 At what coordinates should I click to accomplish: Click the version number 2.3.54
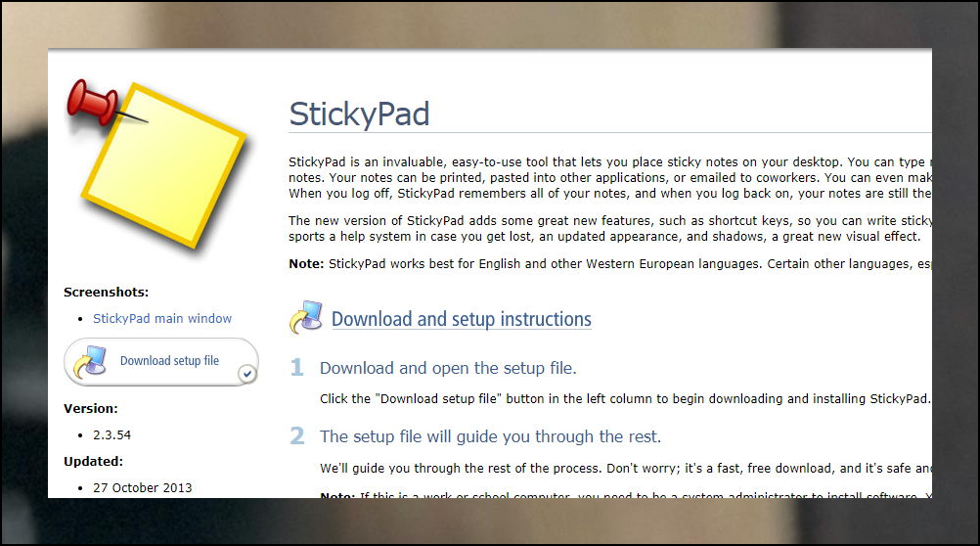111,434
